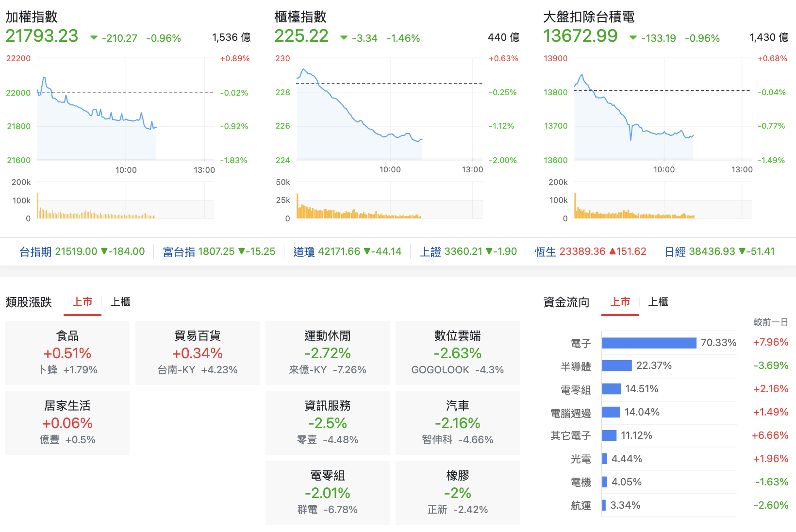796x532 pixels.
Task: Open the 電零組 sector card in 類股漲跌
Action: pyautogui.click(x=328, y=493)
